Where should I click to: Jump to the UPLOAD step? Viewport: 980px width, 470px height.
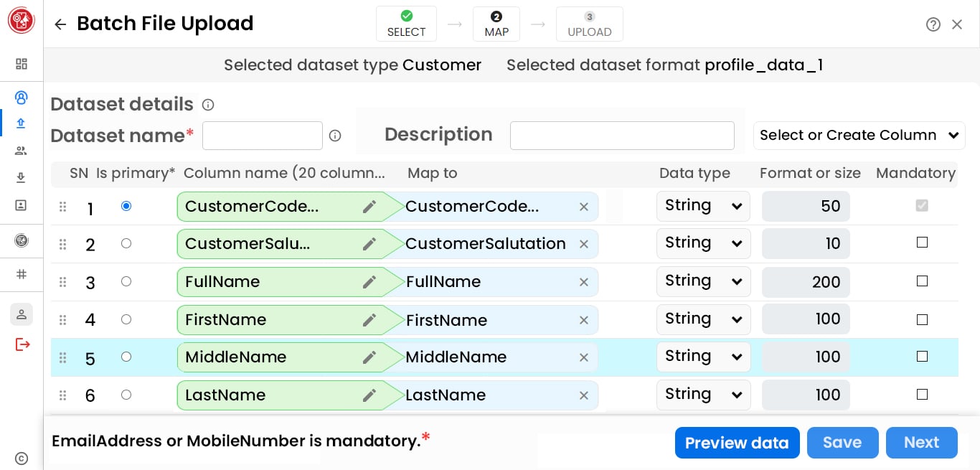(589, 24)
